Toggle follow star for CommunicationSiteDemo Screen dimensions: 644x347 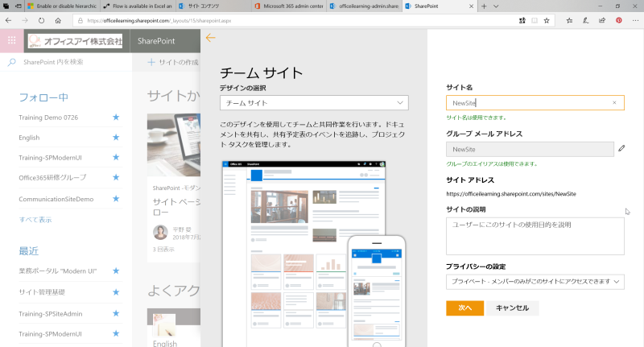[x=116, y=199]
